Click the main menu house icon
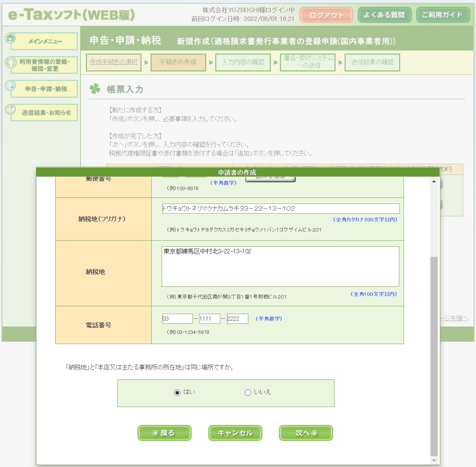 click(x=10, y=38)
